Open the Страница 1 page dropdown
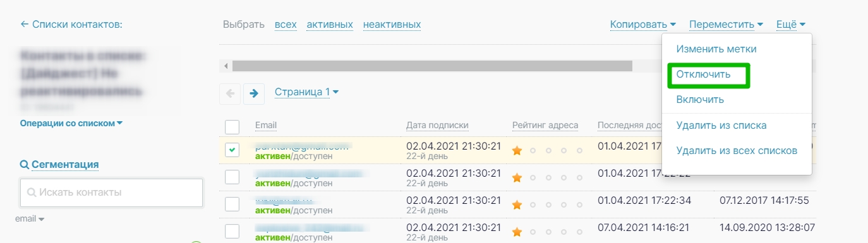Screen dimensions: 868x243 (x=306, y=92)
